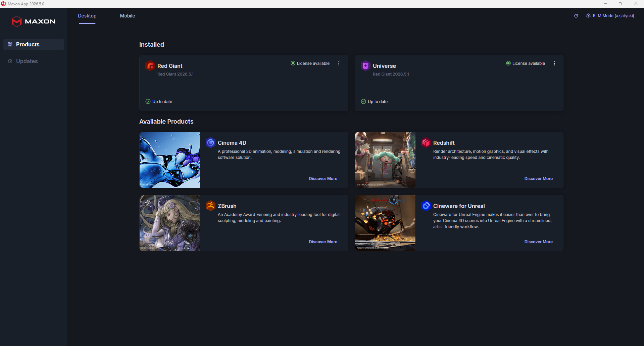This screenshot has width=644, height=346.
Task: Discover more about Cinema 4D
Action: [x=323, y=179]
